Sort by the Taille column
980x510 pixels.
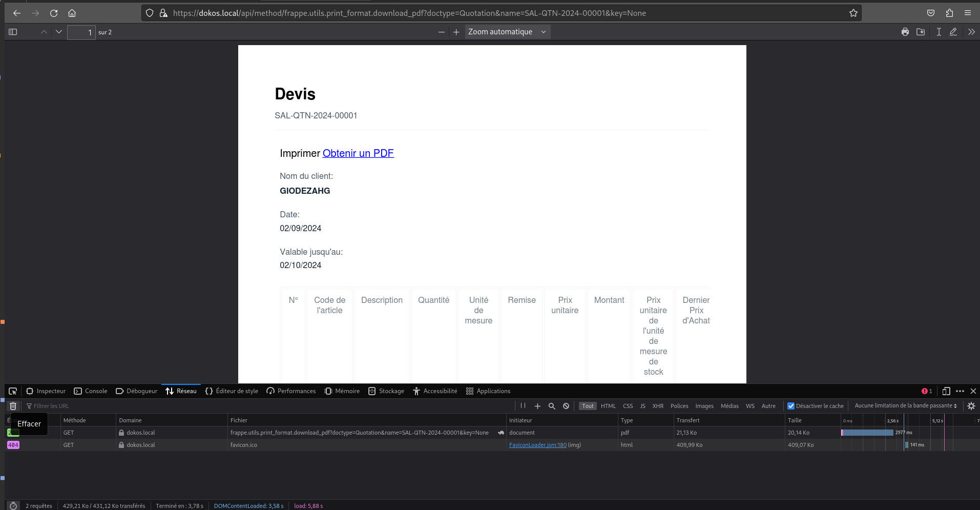click(812, 420)
